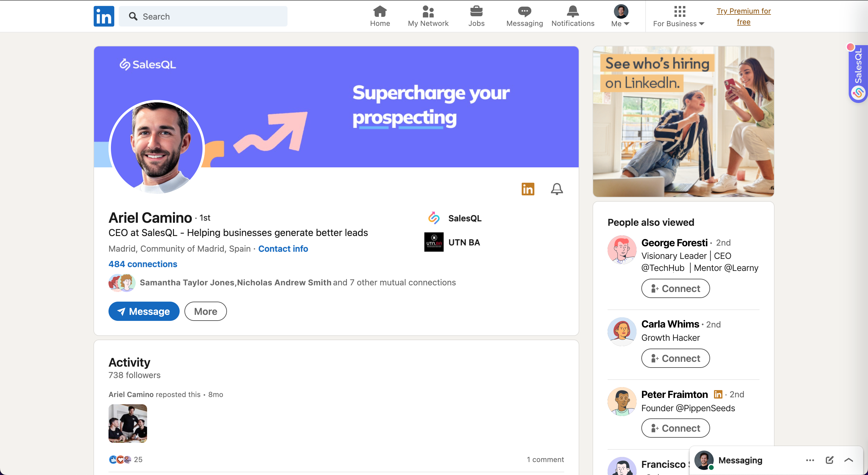Click the gold LinkedIn premium badge on profile
Image resolution: width=868 pixels, height=475 pixels.
pos(528,189)
